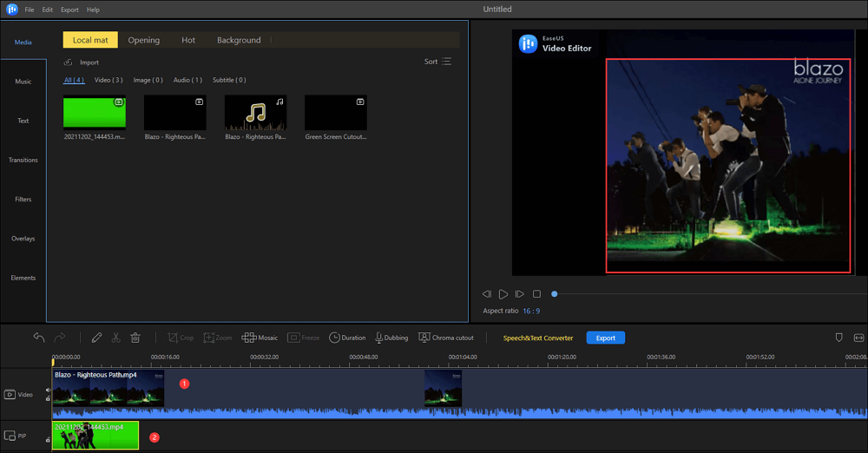Click the Split scissors icon
Image resolution: width=868 pixels, height=453 pixels.
tap(115, 338)
